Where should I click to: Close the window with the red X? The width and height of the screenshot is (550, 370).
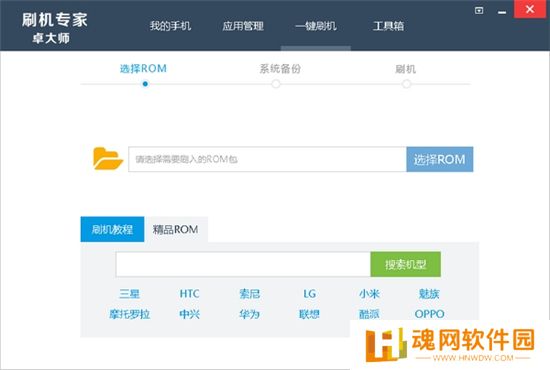530,9
